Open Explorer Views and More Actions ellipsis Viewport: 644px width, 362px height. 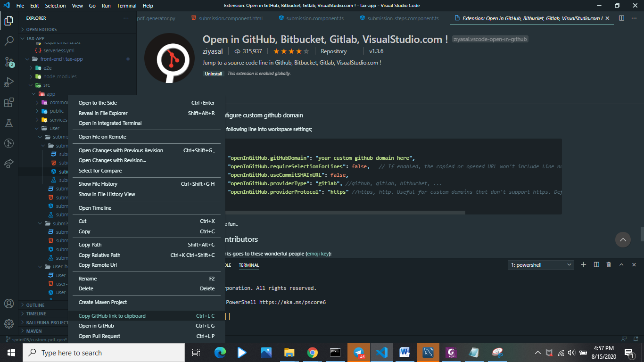pos(126,18)
